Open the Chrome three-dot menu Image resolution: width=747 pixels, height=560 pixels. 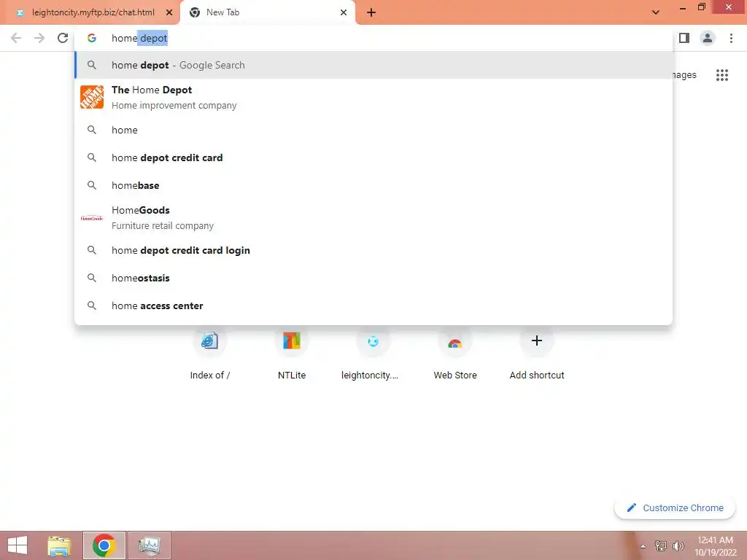pos(731,38)
